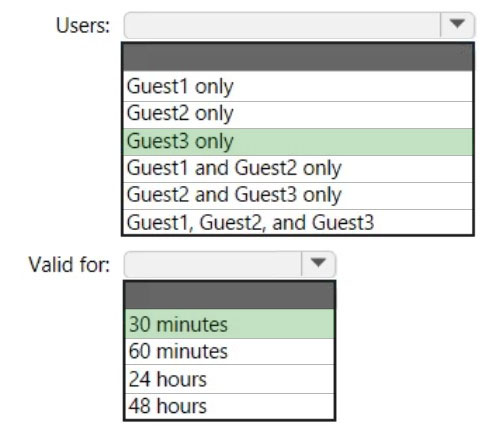The height and width of the screenshot is (429, 485).
Task: Select 48 hours validity
Action: 229,406
